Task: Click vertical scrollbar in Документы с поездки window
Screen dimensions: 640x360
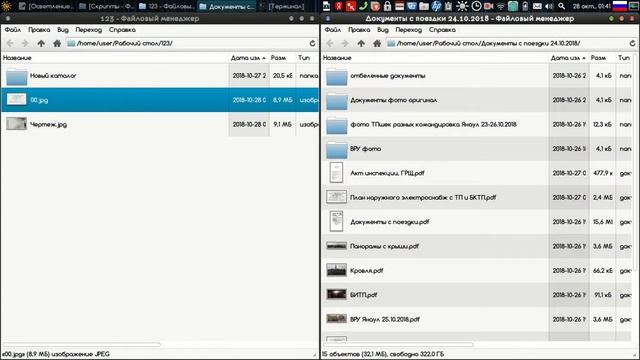Action: click(636, 163)
